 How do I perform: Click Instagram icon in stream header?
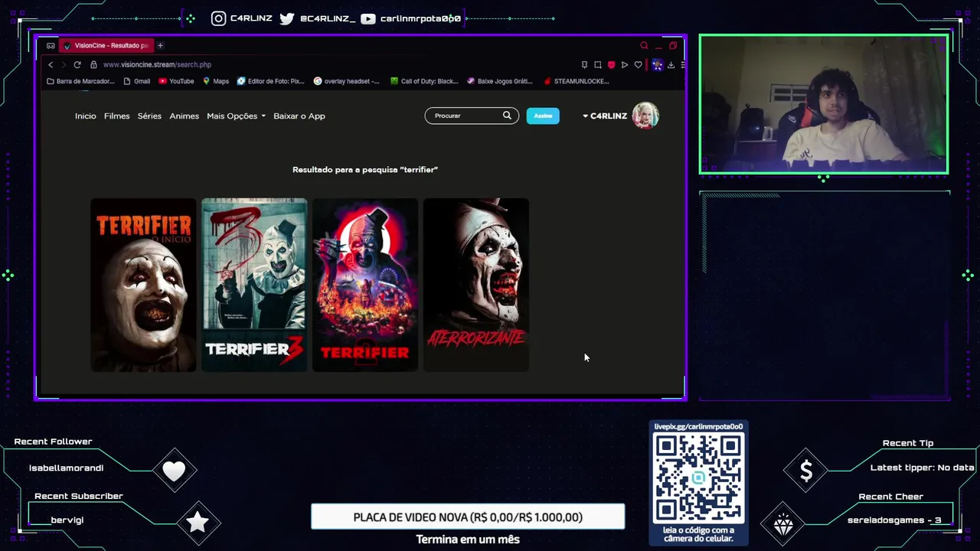(219, 18)
